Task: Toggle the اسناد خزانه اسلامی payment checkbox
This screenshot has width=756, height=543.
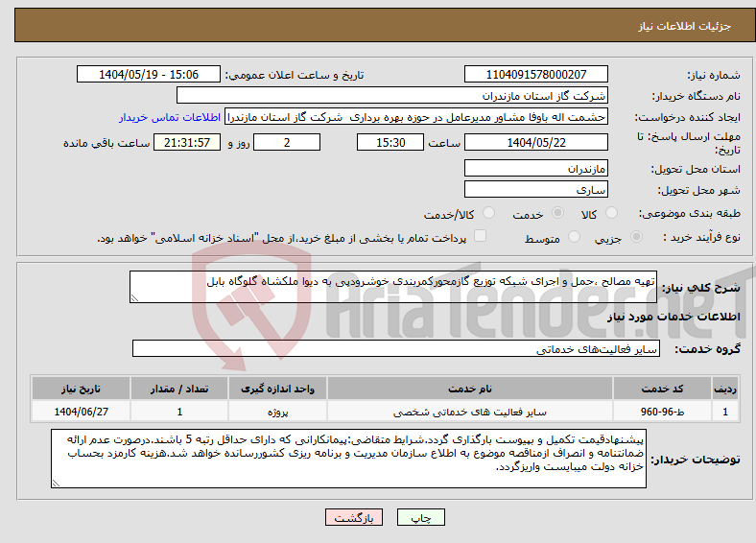Action: coord(480,236)
